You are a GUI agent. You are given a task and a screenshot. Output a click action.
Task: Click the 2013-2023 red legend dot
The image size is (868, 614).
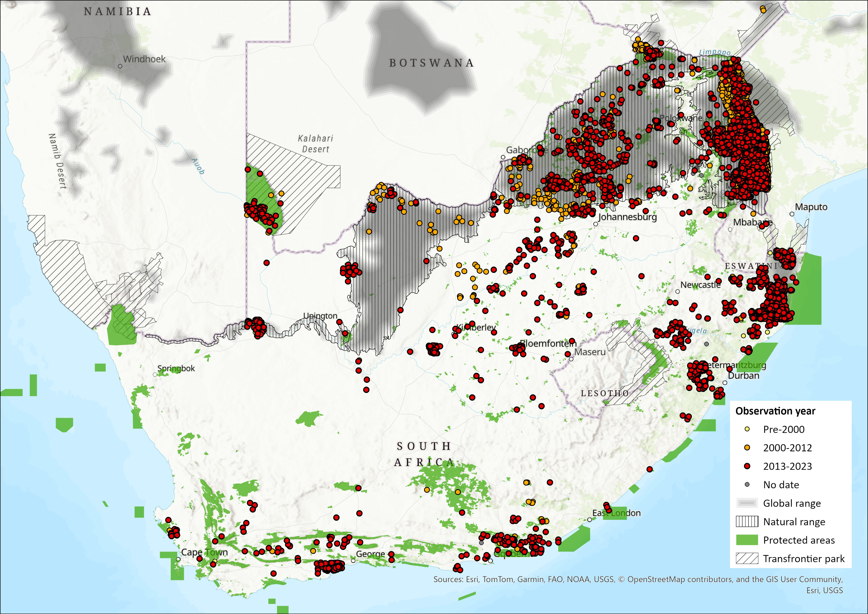[747, 466]
